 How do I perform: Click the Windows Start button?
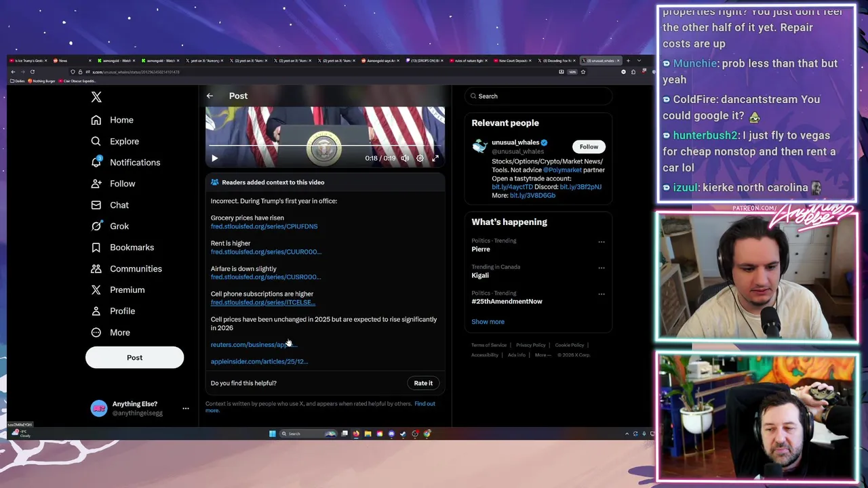click(x=273, y=434)
